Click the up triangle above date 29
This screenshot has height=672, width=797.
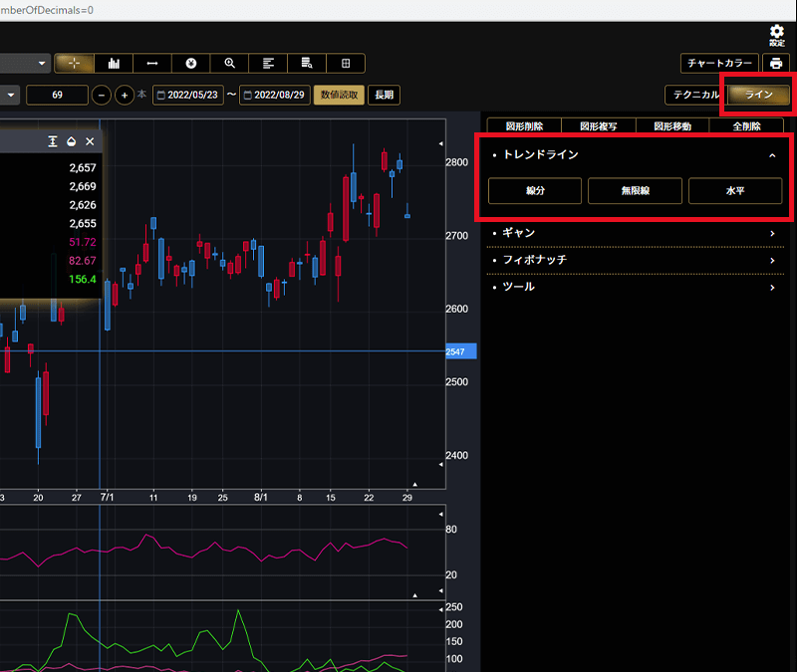click(415, 484)
